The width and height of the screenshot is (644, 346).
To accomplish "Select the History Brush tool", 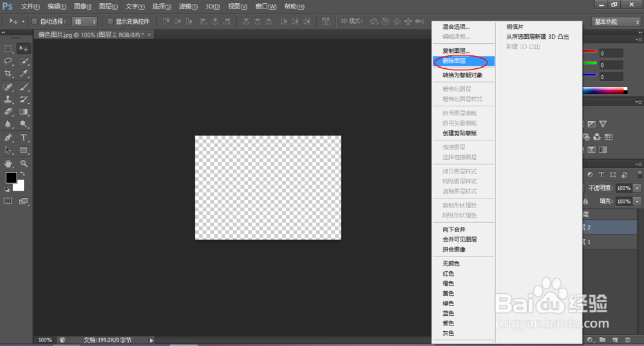I will (x=24, y=99).
